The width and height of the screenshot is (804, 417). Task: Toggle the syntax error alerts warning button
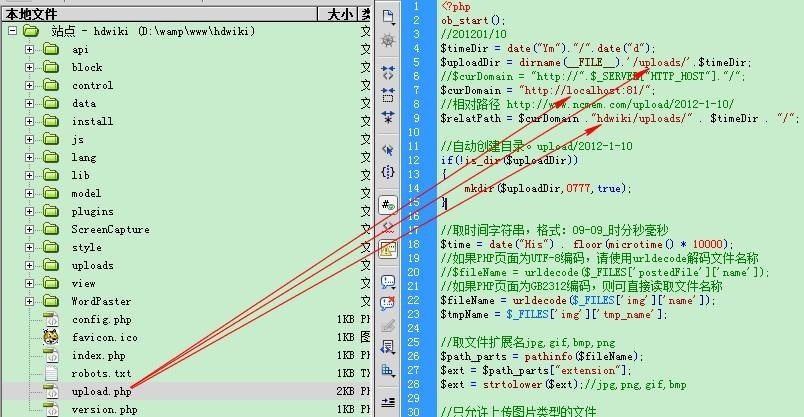pyautogui.click(x=388, y=250)
